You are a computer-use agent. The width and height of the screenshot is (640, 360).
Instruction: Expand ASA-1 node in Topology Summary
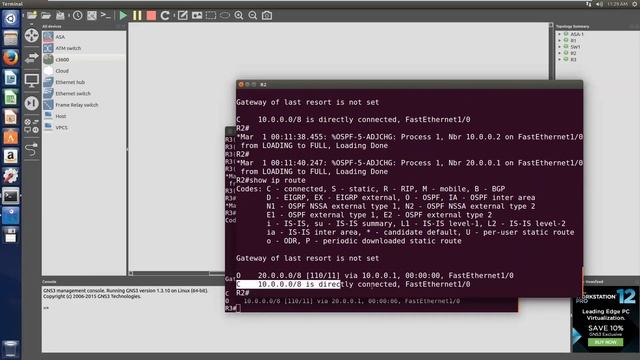[x=559, y=34]
